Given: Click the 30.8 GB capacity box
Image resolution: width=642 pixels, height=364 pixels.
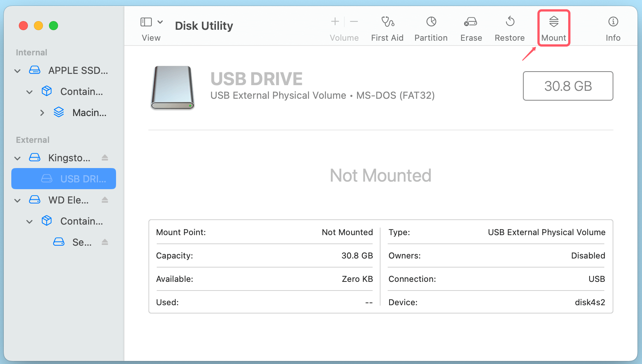Looking at the screenshot, I should point(568,86).
